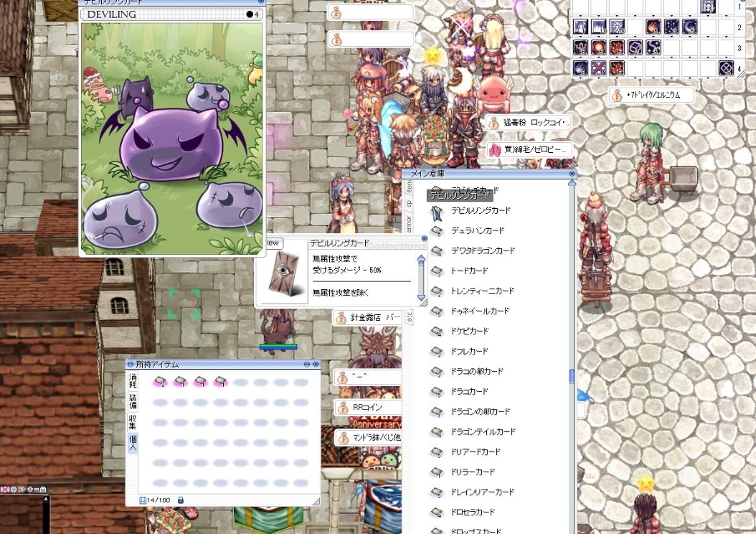Open the ^-^ vendor shop sign
756x534 pixels.
coord(367,378)
